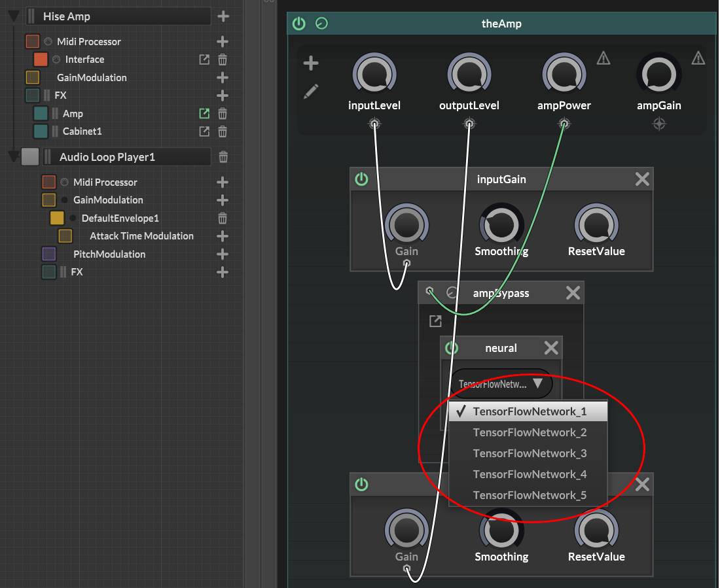Viewport: 720px width, 588px height.
Task: Toggle the neural node power button
Action: (452, 348)
